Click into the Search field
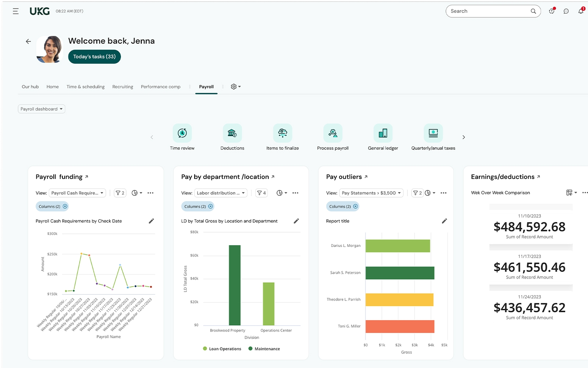Viewport: 588px width, 368px height. click(x=489, y=11)
